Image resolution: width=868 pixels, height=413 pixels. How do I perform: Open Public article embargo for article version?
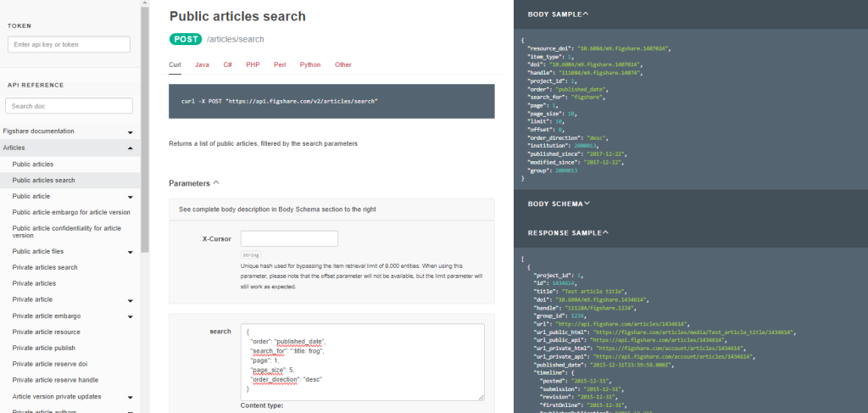pyautogui.click(x=71, y=212)
